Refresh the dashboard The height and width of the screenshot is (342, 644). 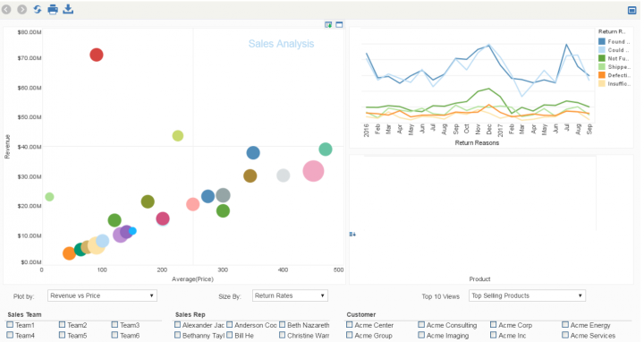38,9
